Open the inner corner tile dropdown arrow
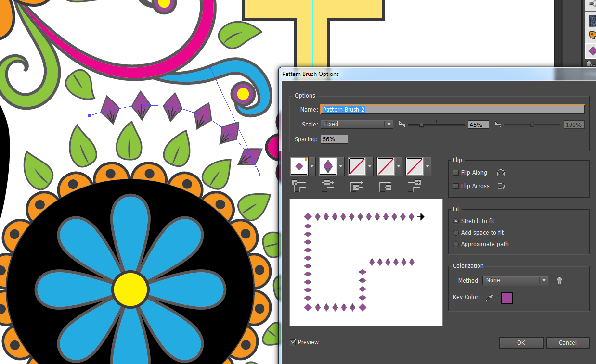The image size is (596, 364). click(370, 166)
